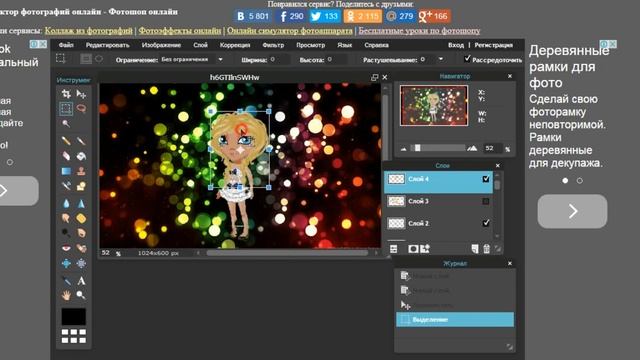Click the right ad next arrow button
640x360 pixels.
pyautogui.click(x=572, y=211)
